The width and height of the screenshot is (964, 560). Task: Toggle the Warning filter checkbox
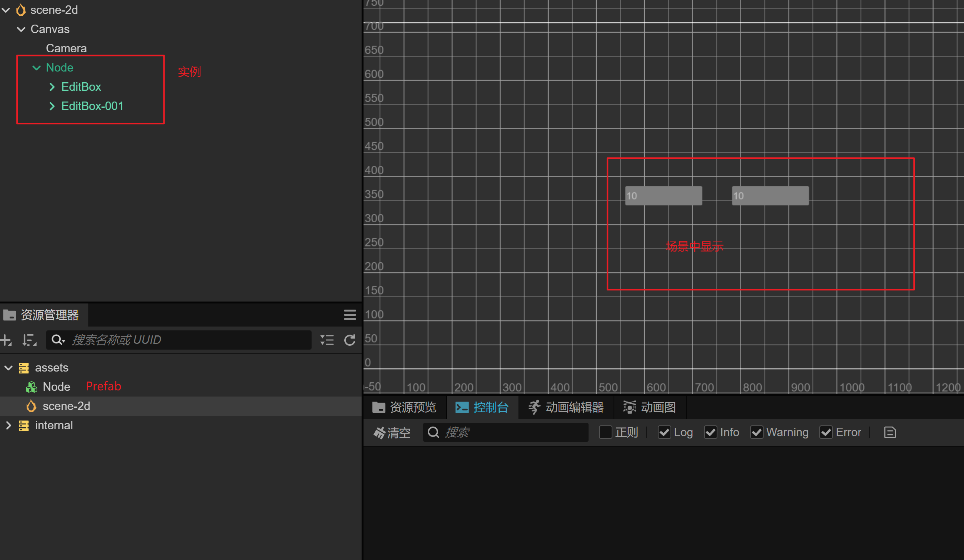[x=757, y=432]
